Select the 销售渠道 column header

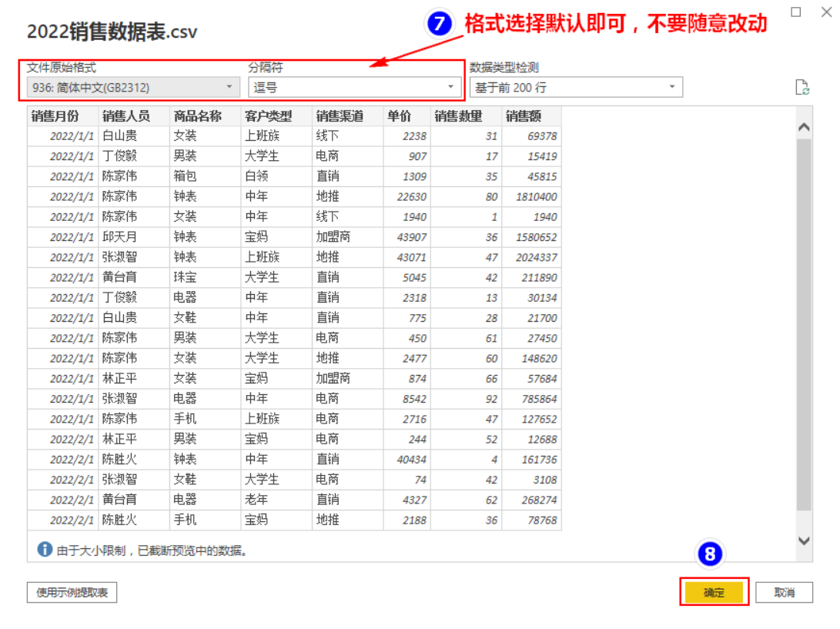(x=348, y=116)
